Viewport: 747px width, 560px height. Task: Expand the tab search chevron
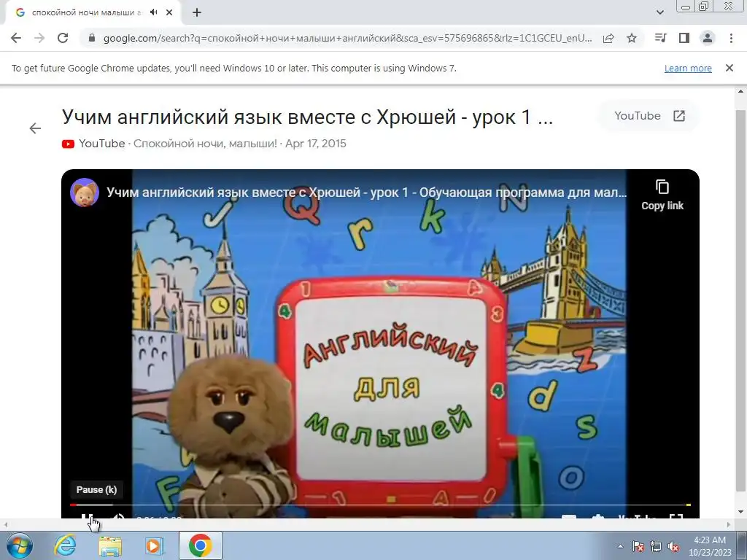tap(660, 13)
